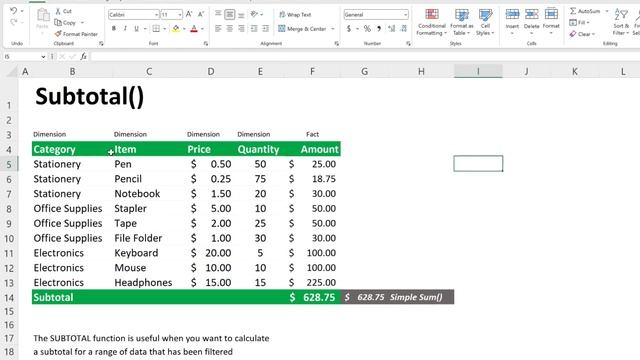This screenshot has width=640, height=360.
Task: Click the Increase Indent icon
Action: coord(266,29)
